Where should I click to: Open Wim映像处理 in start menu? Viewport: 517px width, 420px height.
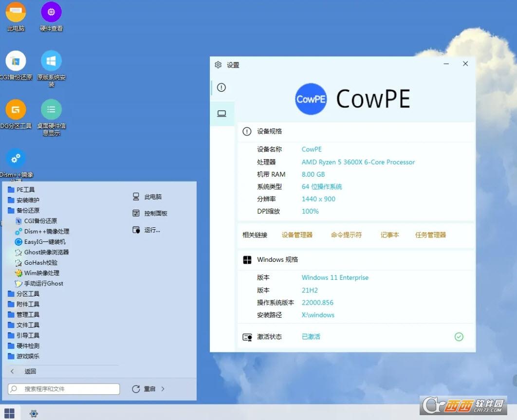pos(37,273)
